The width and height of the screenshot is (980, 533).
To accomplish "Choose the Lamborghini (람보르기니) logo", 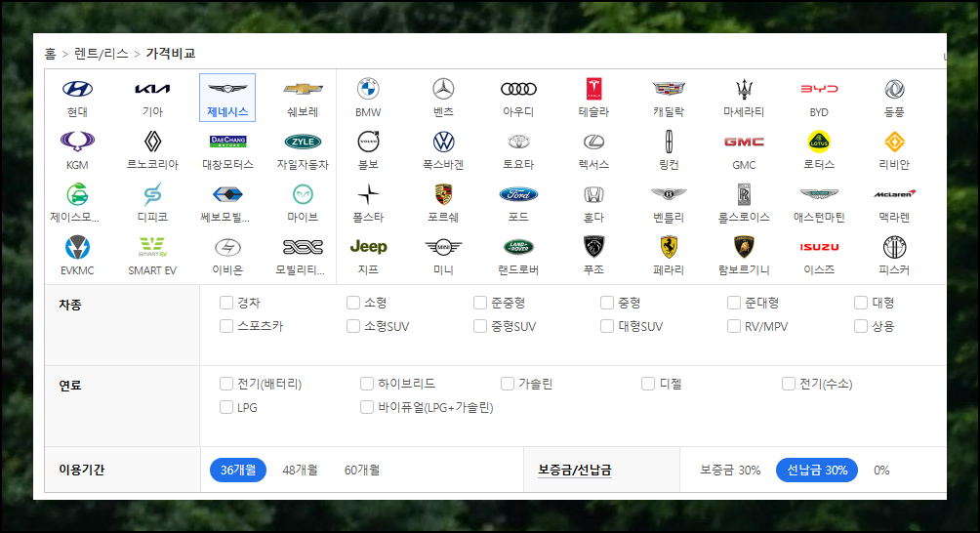I will tap(744, 247).
